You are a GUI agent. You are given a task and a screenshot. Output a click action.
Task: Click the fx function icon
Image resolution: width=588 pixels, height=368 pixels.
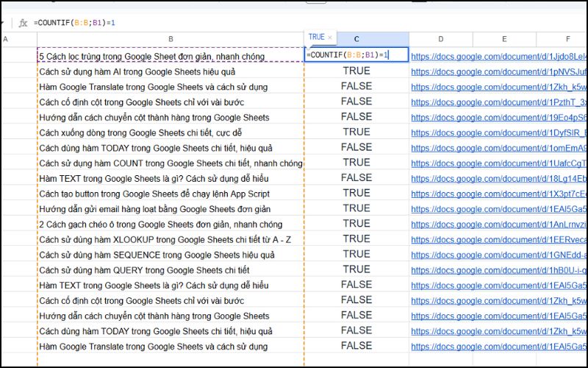click(23, 22)
